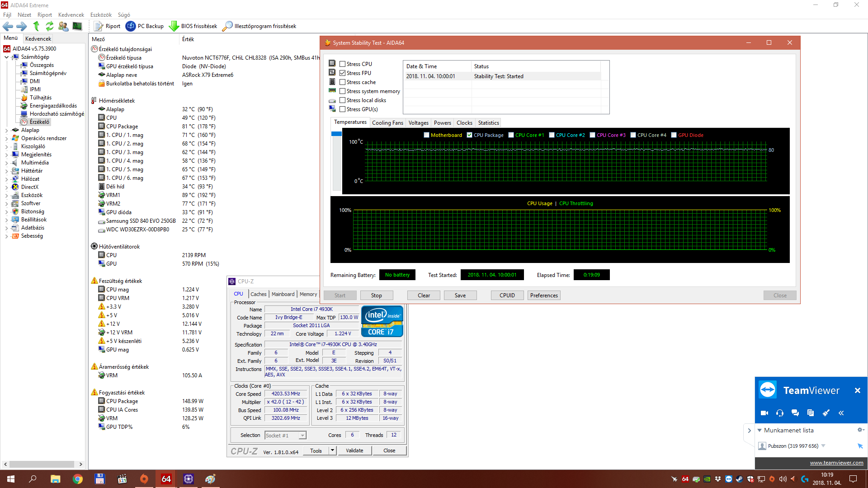Toggle CPU Package graph checkbox

(x=469, y=135)
